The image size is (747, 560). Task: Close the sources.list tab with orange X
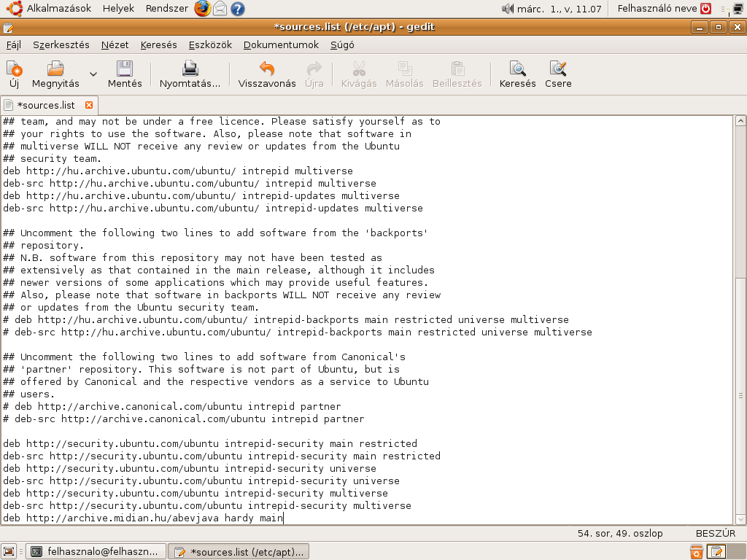(x=89, y=105)
